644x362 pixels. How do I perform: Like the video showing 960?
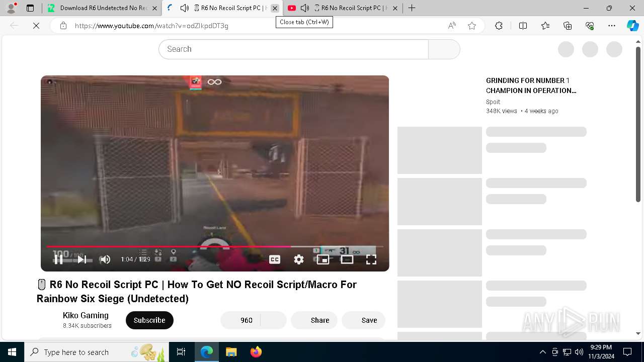[x=240, y=320]
